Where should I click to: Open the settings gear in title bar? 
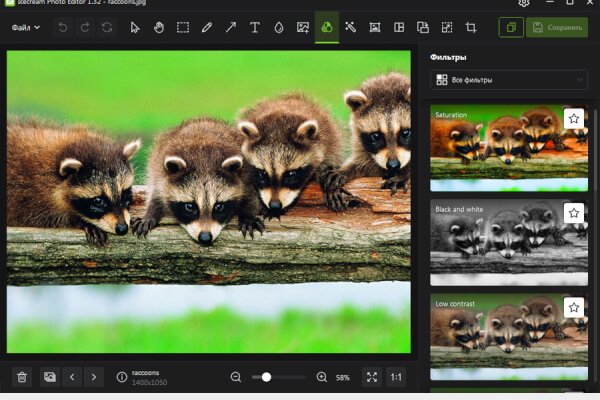point(524,3)
